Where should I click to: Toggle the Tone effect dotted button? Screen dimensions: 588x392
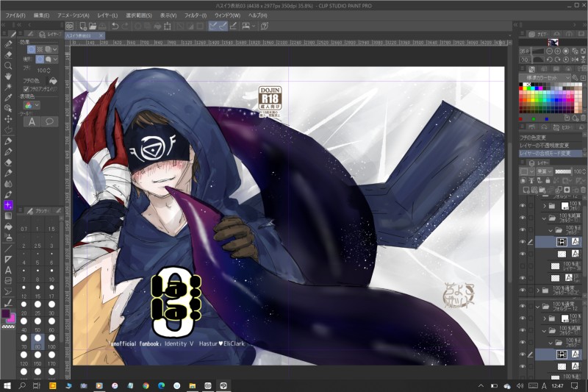point(40,49)
